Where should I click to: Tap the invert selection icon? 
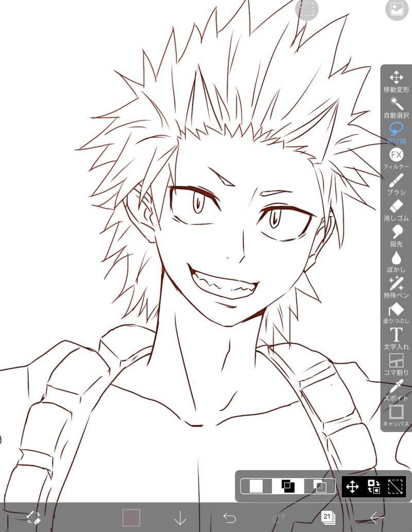click(x=374, y=487)
